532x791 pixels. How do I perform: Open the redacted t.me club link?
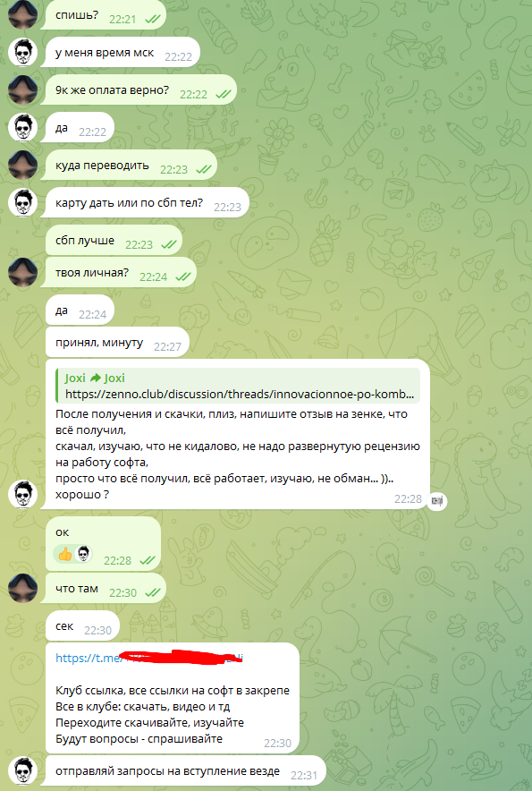[149, 658]
